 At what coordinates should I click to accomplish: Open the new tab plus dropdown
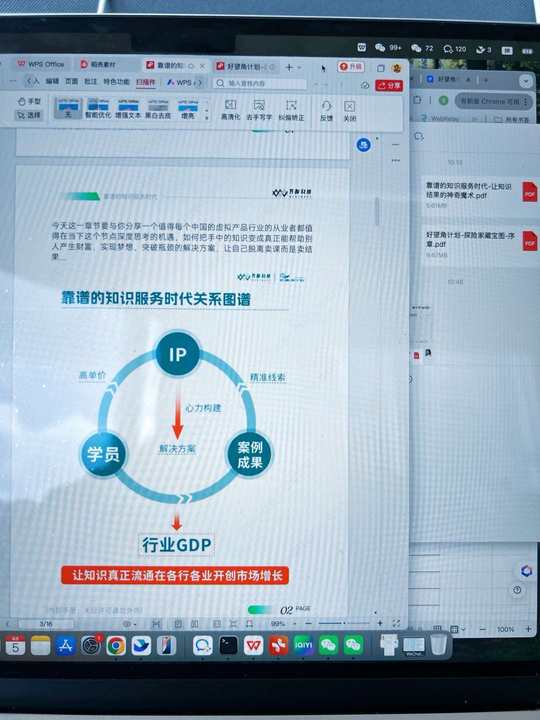(293, 68)
